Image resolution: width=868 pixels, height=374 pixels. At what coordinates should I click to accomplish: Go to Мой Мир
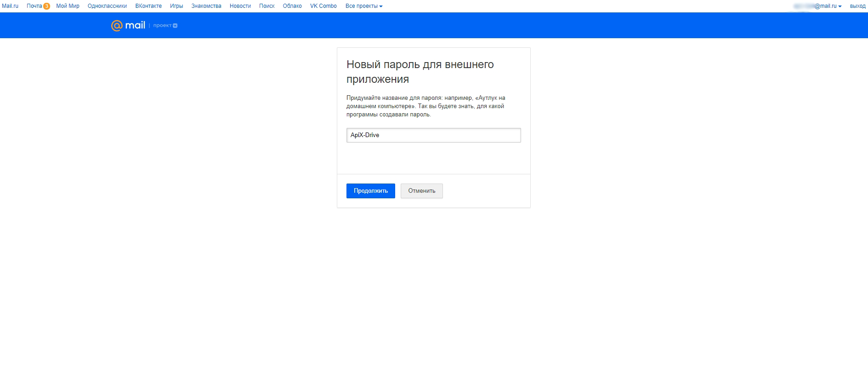coord(68,6)
